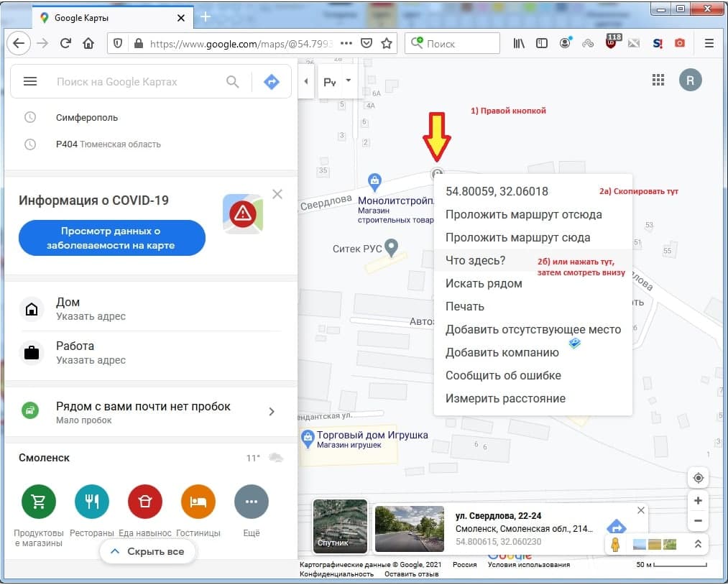The width and height of the screenshot is (728, 585).
Task: Click the Show my location target icon
Action: [x=699, y=478]
